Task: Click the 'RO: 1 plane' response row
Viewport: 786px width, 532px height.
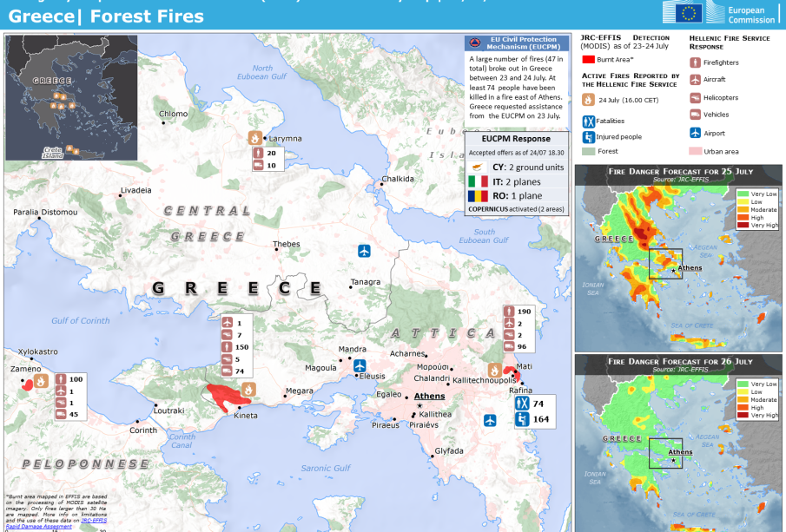Action: click(x=516, y=196)
